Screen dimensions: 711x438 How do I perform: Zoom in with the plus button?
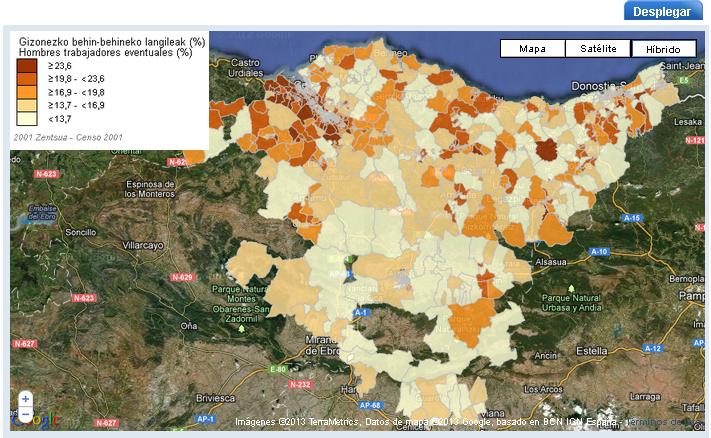tap(25, 399)
